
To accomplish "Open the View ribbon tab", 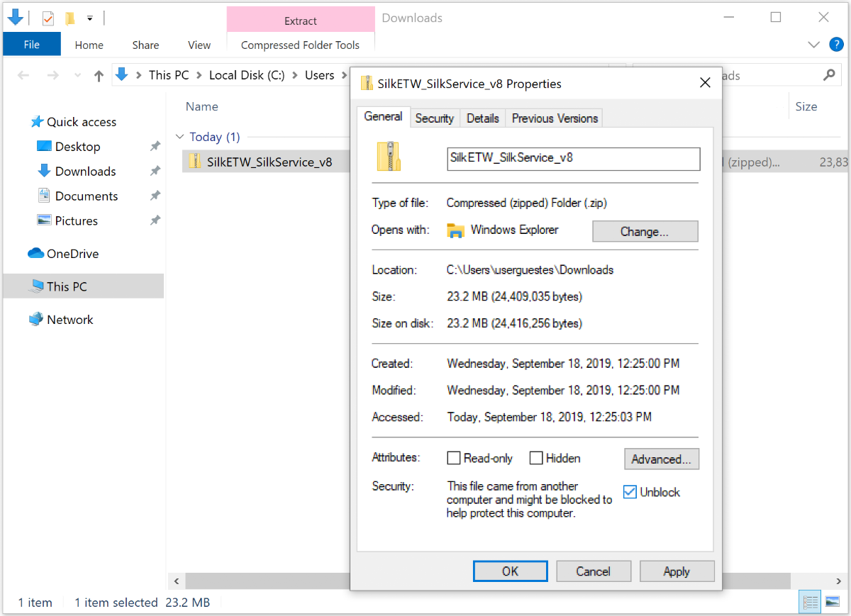I will (199, 45).
